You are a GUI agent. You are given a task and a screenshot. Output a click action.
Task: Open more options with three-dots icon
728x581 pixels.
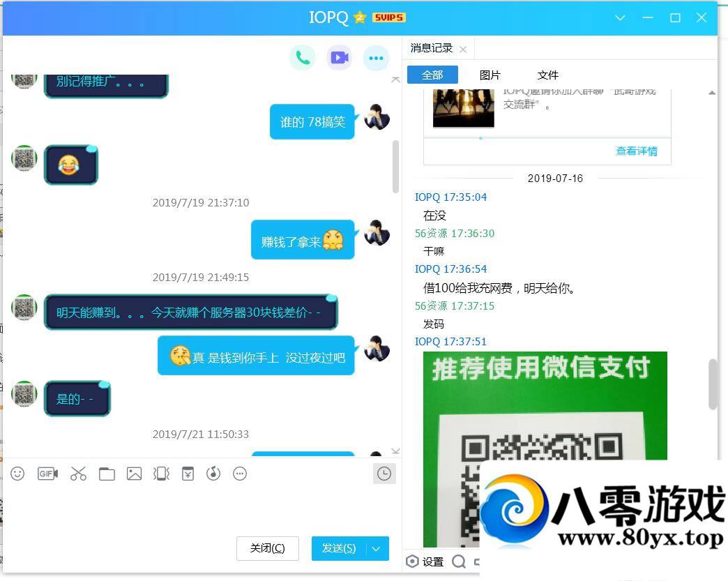tap(376, 58)
